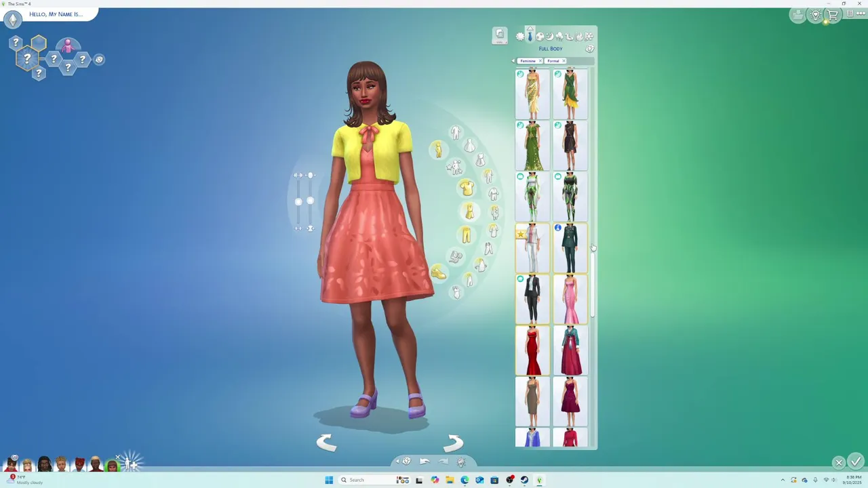Choose the starred white pantsuit outfit

(x=532, y=248)
